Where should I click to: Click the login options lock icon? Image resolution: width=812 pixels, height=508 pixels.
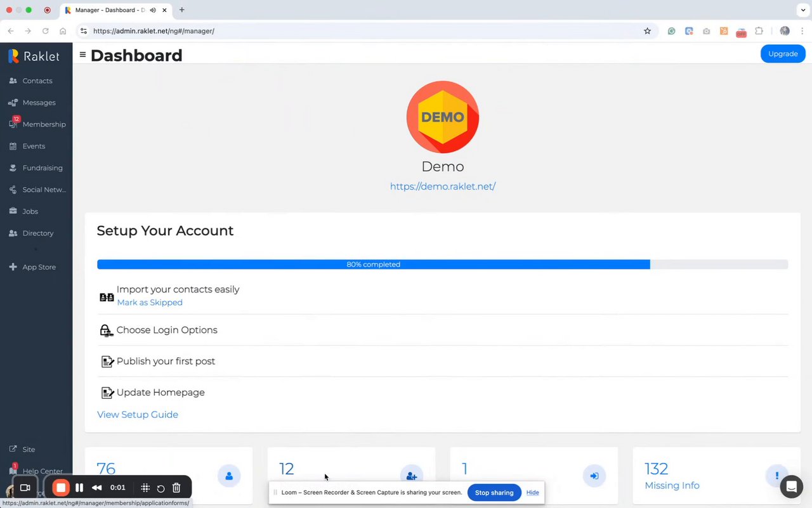point(107,330)
